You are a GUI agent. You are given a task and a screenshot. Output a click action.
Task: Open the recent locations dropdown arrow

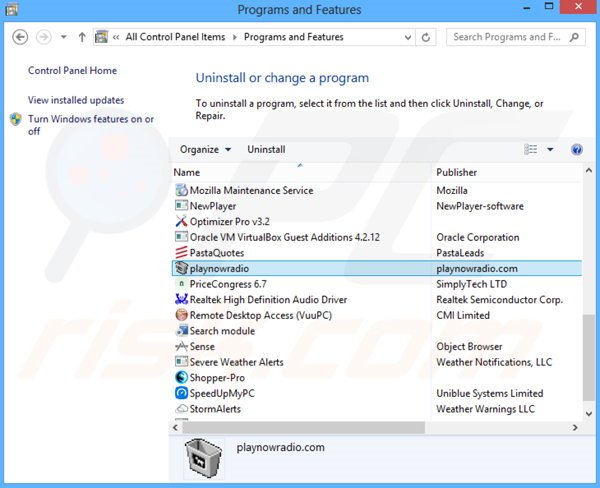coord(64,37)
